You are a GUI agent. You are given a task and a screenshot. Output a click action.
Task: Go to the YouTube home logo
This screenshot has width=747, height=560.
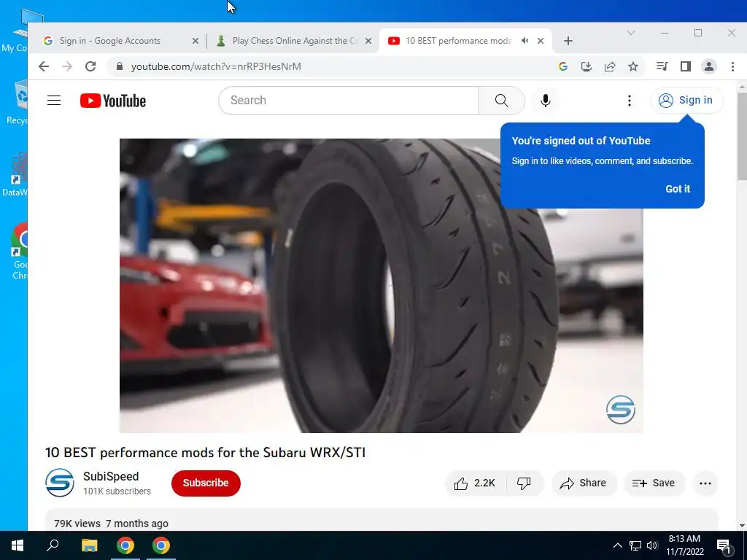(113, 101)
